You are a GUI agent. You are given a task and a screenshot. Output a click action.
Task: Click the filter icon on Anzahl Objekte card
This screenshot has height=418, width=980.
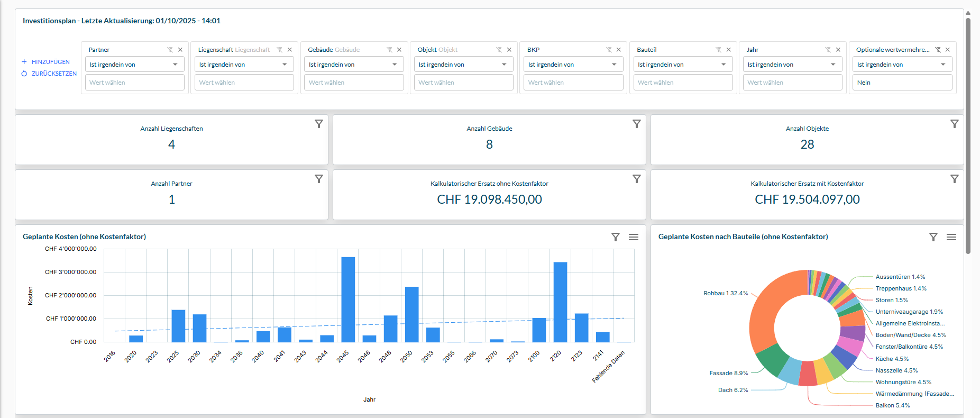coord(954,124)
